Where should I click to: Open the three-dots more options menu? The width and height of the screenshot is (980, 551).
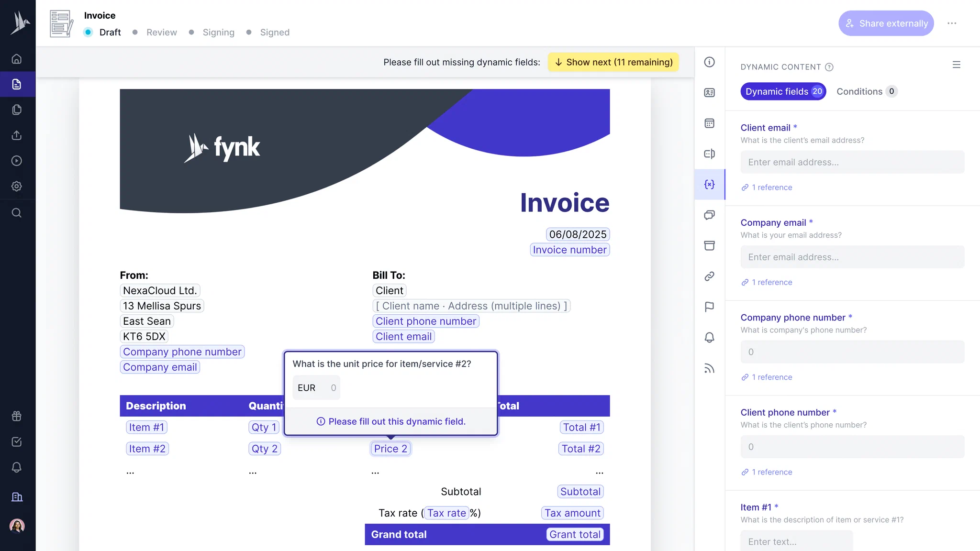[x=952, y=23]
